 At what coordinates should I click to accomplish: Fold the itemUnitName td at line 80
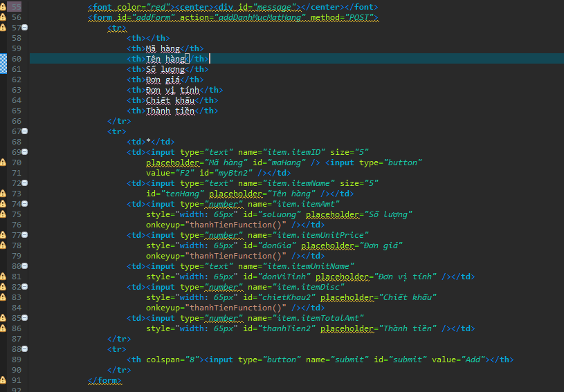tap(25, 266)
